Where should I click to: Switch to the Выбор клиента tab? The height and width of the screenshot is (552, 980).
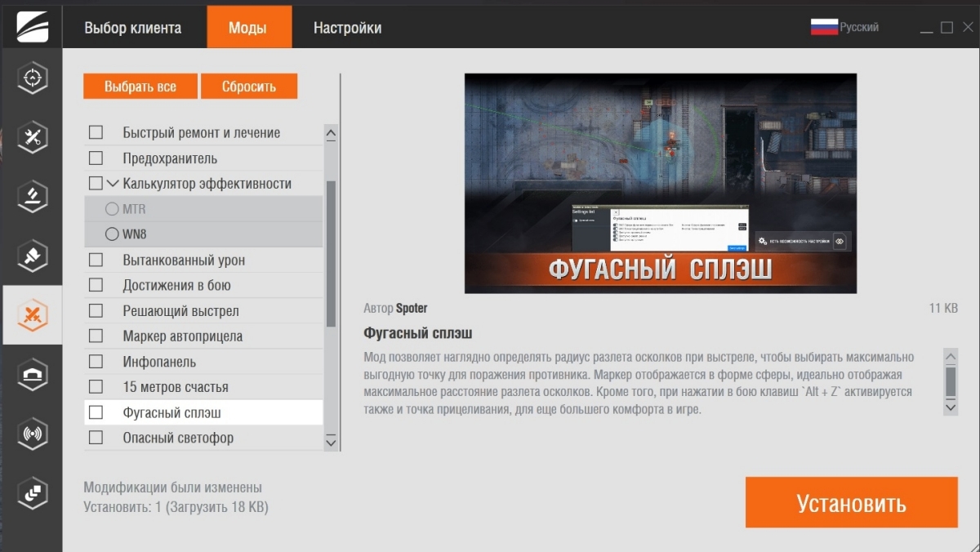(133, 28)
